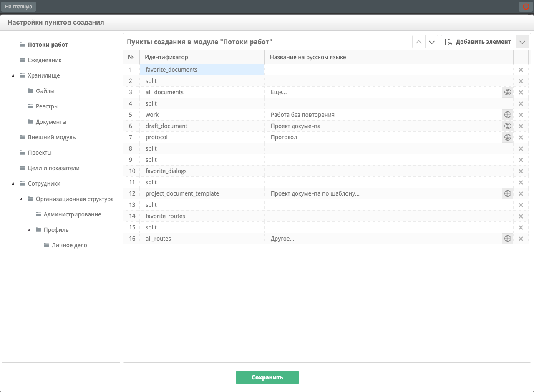Click the red power logout icon

[x=525, y=6]
